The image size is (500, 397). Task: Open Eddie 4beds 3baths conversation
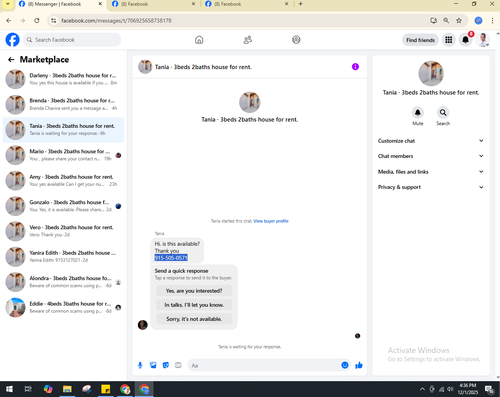pos(63,307)
